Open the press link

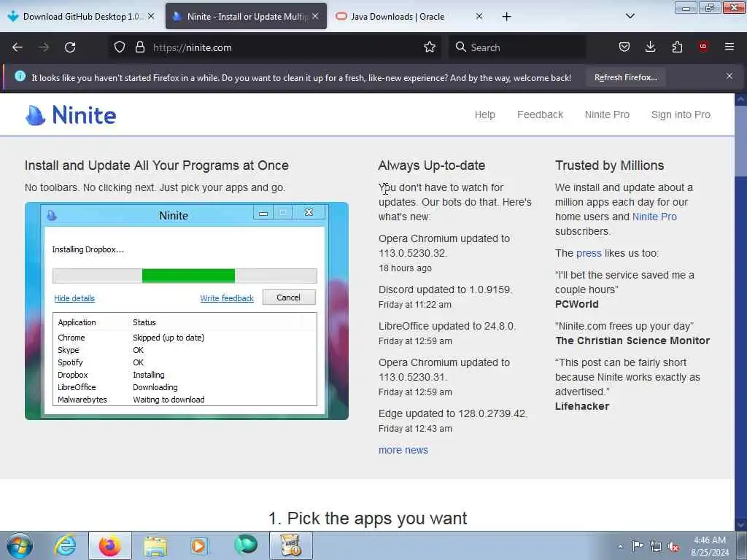point(589,253)
